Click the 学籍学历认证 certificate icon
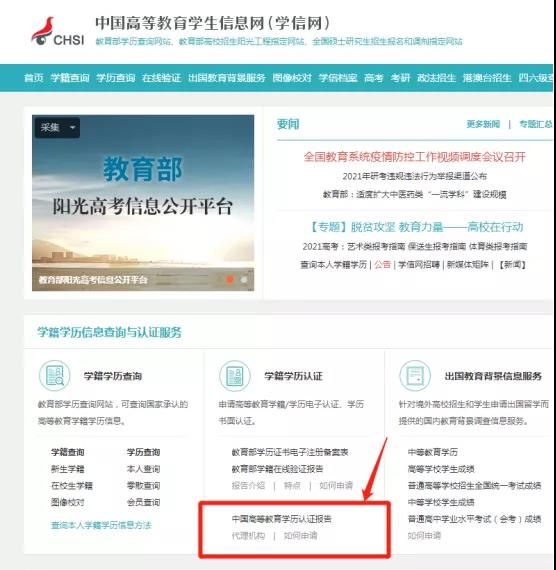Image resolution: width=556 pixels, height=570 pixels. tap(235, 376)
